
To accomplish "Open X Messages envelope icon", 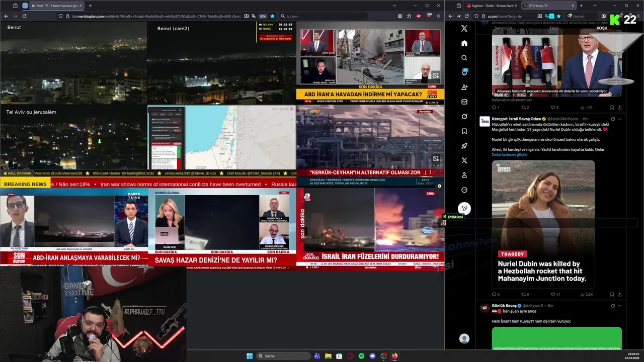I will [x=464, y=102].
